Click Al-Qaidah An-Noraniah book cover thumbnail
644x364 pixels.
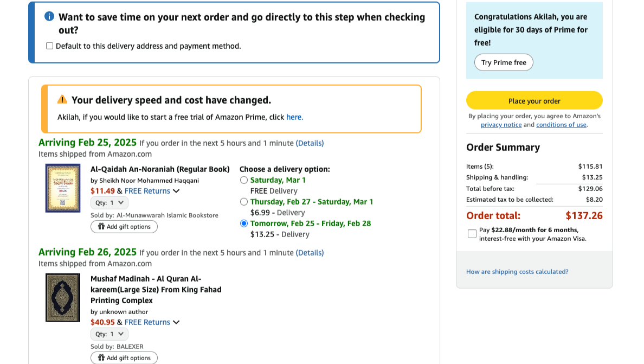click(63, 188)
